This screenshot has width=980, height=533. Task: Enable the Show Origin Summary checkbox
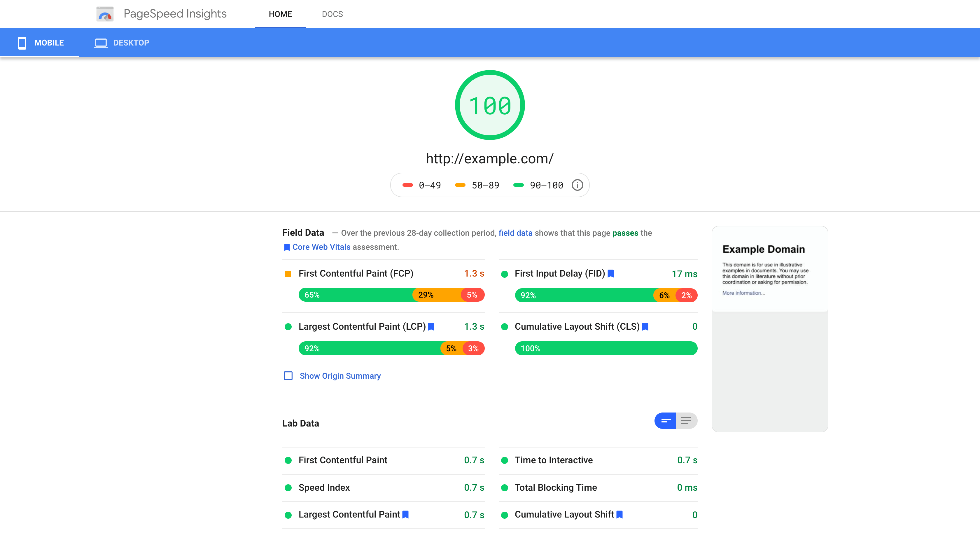(288, 376)
